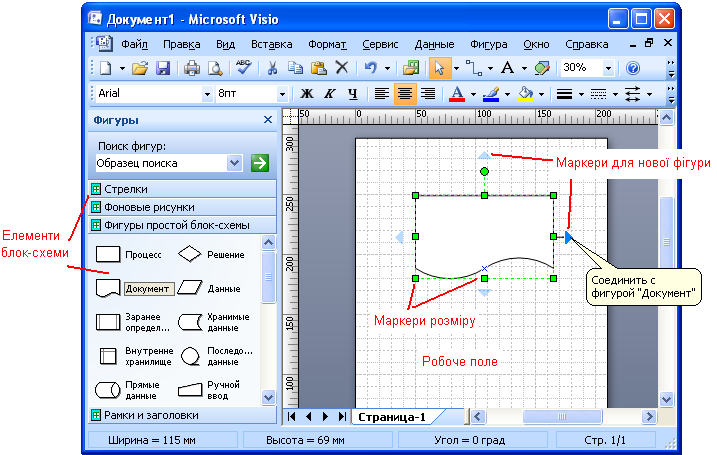Open the Вставка menu
717x455 pixels.
click(272, 44)
